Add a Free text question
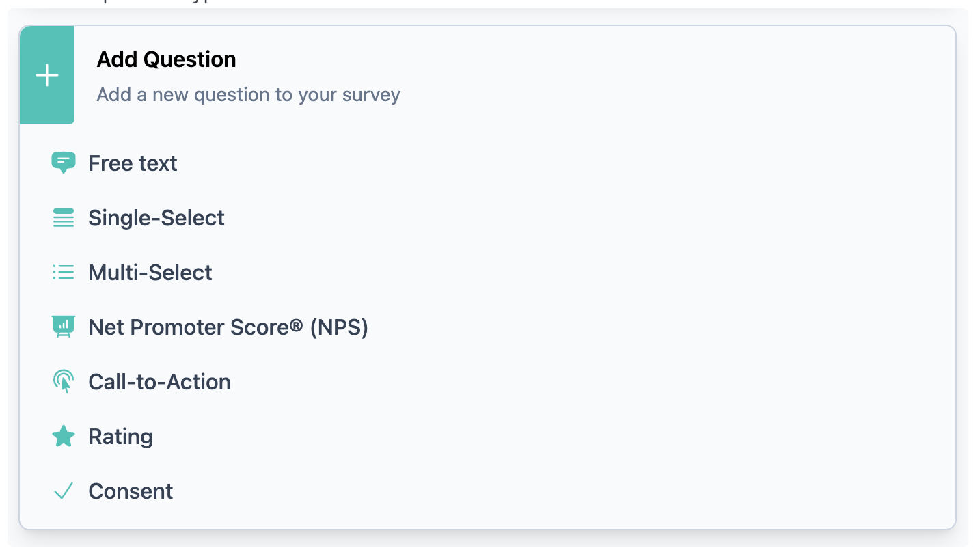The height and width of the screenshot is (548, 980). pos(133,163)
